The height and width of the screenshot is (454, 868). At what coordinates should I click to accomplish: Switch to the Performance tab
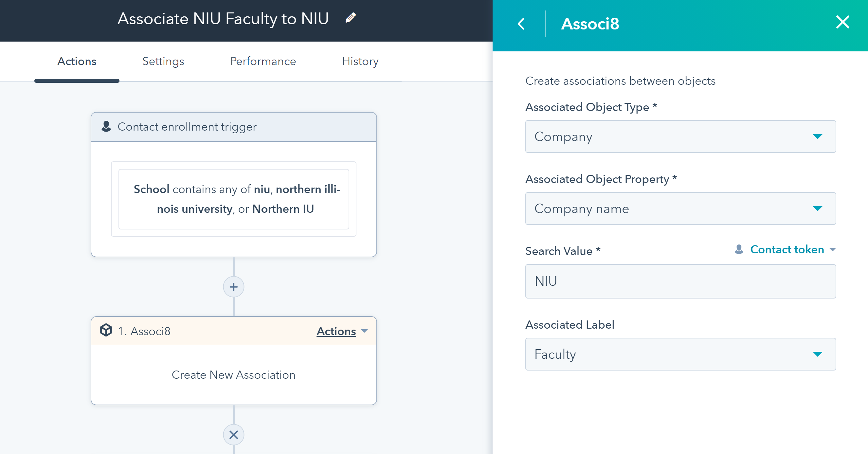(263, 61)
